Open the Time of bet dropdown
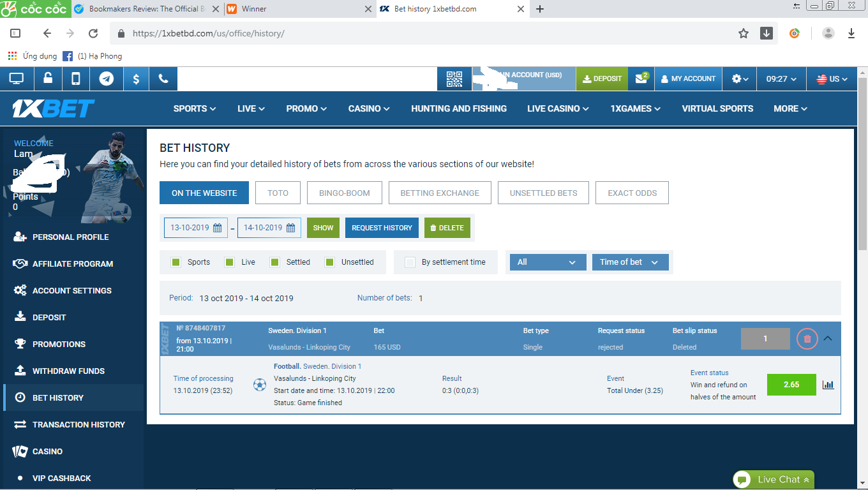 tap(630, 262)
